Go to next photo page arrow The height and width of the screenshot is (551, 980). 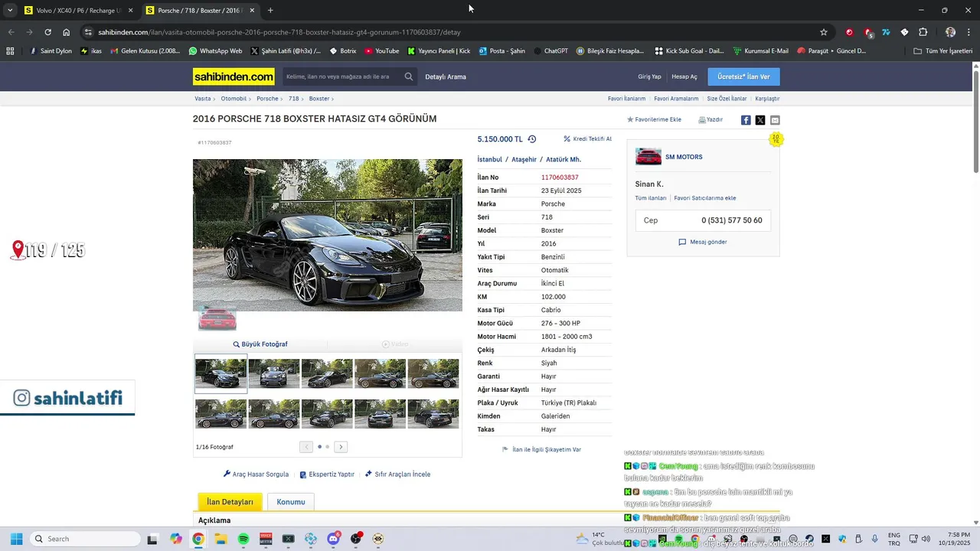point(341,447)
